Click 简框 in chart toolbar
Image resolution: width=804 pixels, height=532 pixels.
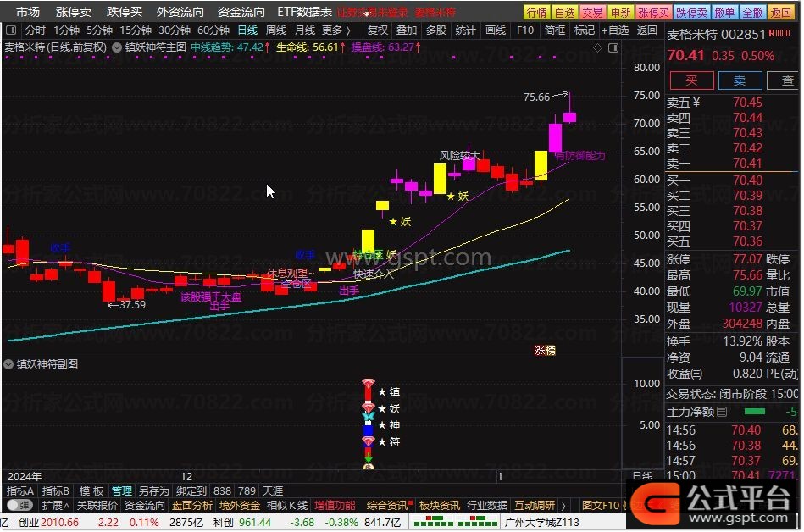click(x=555, y=30)
